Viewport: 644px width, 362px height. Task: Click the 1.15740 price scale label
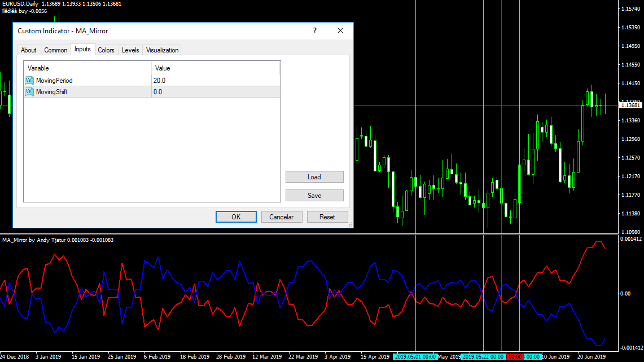click(630, 8)
